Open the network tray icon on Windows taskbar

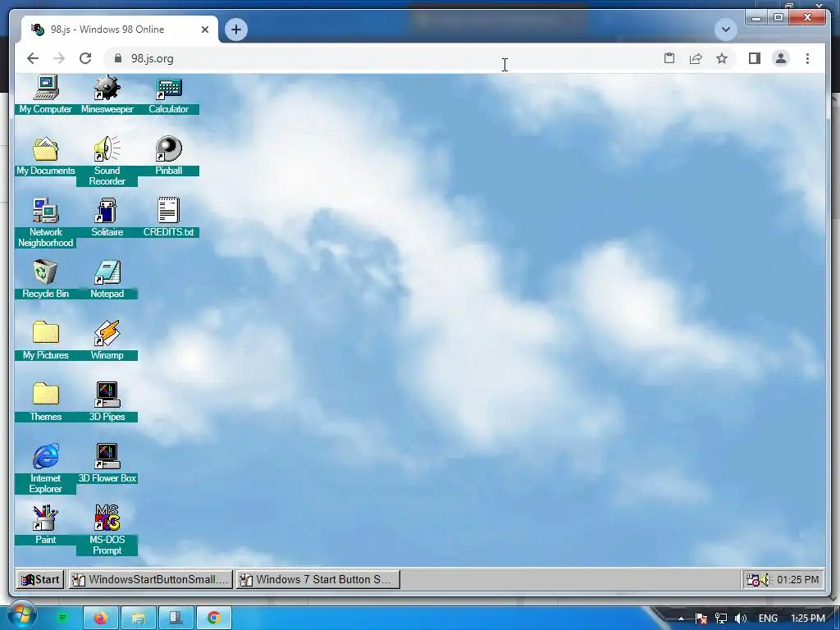[721, 619]
